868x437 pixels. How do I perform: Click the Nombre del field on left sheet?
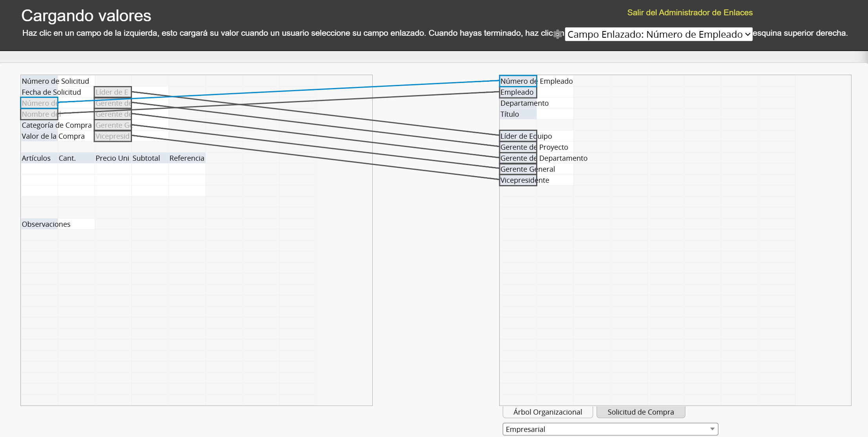point(39,114)
